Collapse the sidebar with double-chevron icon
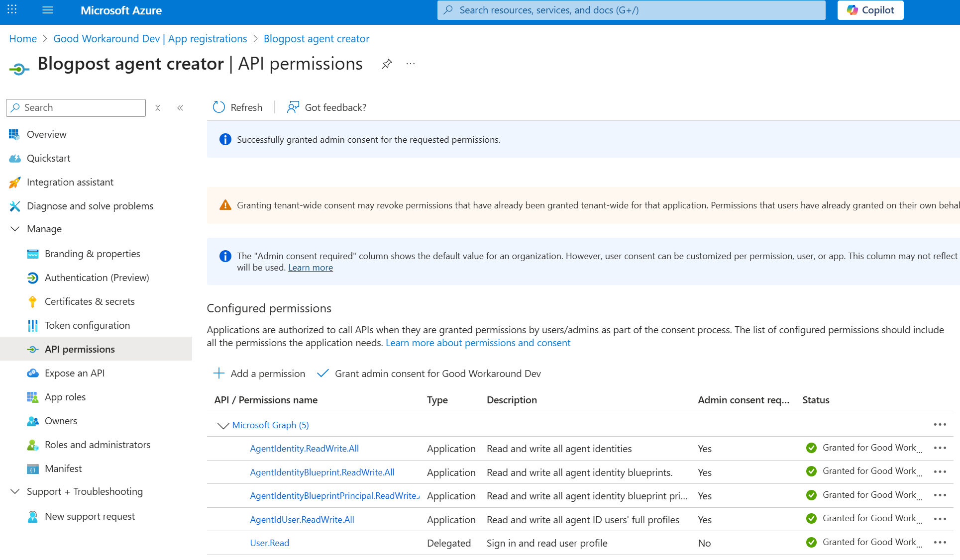The height and width of the screenshot is (560, 960). [x=180, y=108]
